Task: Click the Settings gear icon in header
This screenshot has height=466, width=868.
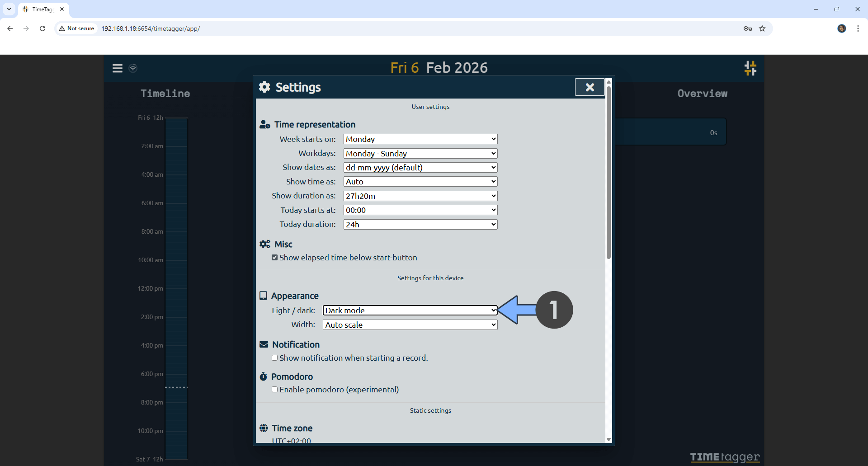Action: (264, 87)
